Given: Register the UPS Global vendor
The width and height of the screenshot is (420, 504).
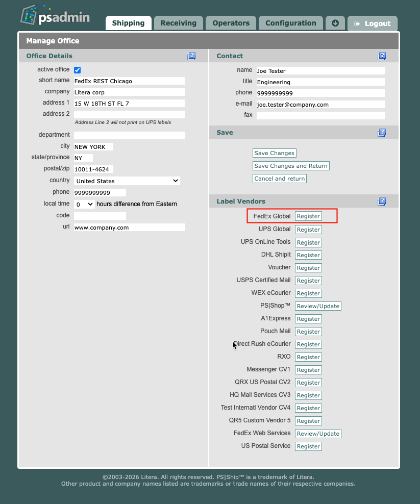Looking at the screenshot, I should (308, 230).
